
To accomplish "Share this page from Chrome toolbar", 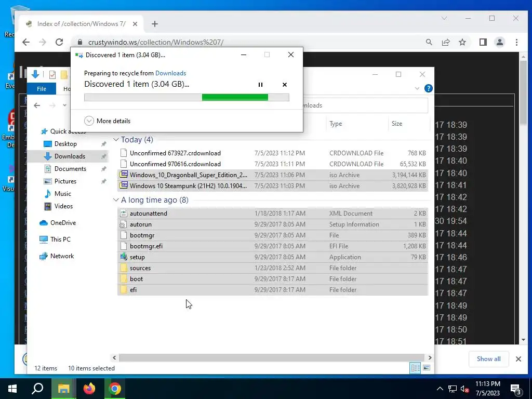I will pyautogui.click(x=445, y=42).
